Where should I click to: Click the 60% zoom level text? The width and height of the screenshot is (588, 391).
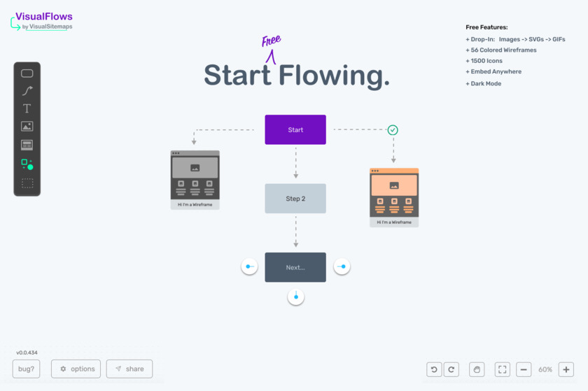pos(545,369)
